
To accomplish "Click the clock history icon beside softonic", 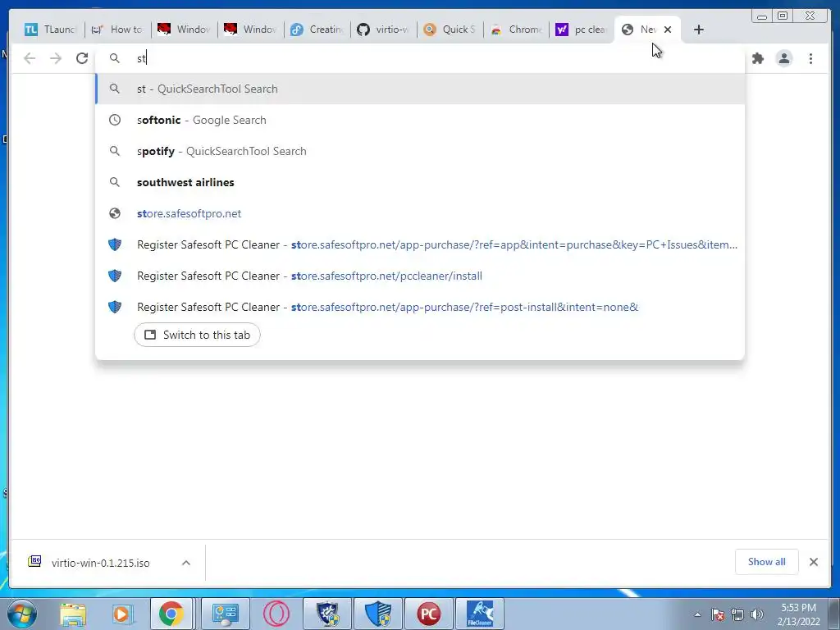I will 115,120.
